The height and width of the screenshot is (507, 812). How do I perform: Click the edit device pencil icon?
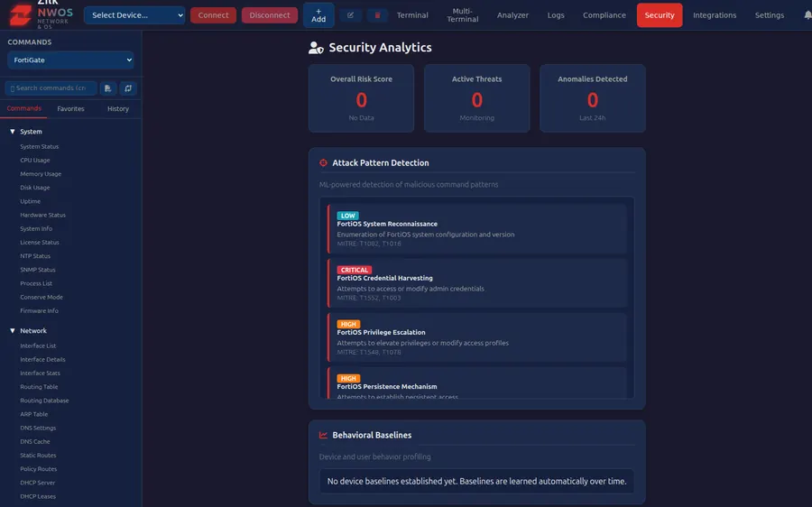pyautogui.click(x=351, y=15)
